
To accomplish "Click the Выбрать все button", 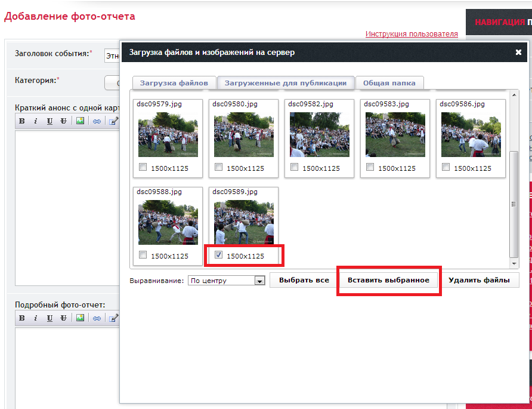I will click(x=304, y=280).
